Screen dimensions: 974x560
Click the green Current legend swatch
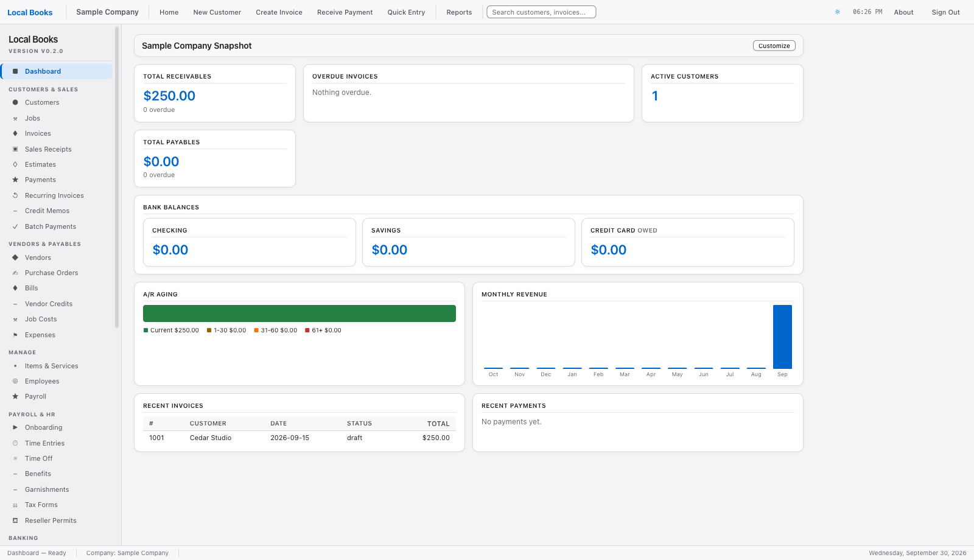145,331
